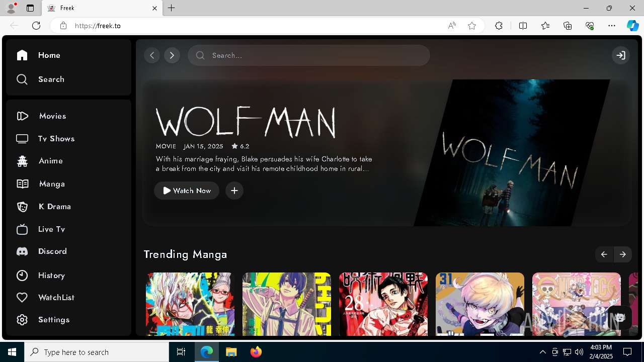This screenshot has height=362, width=644.
Task: Open the Live Tv icon
Action: coord(22,229)
